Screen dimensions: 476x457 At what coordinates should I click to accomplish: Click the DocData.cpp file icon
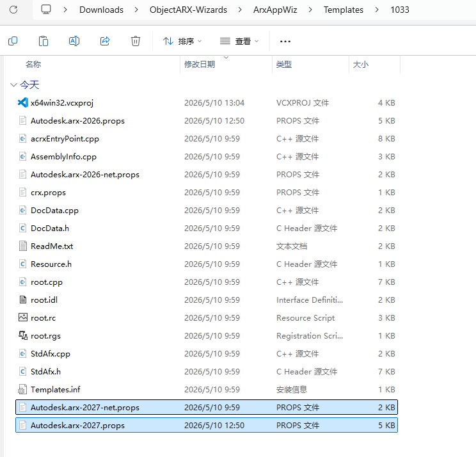[x=23, y=210]
